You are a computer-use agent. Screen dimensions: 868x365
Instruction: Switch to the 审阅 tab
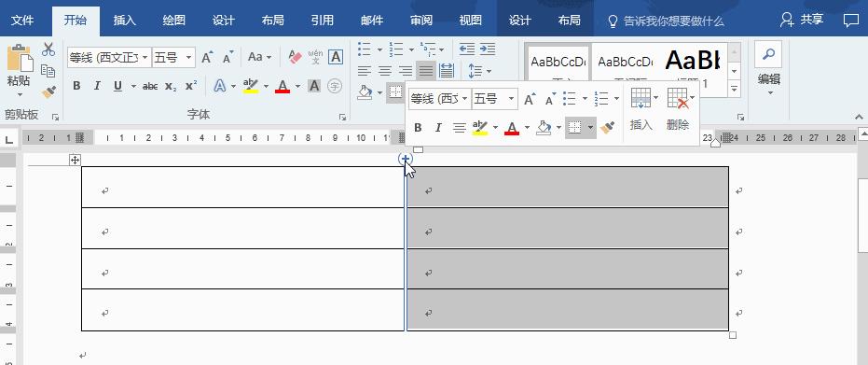[421, 21]
